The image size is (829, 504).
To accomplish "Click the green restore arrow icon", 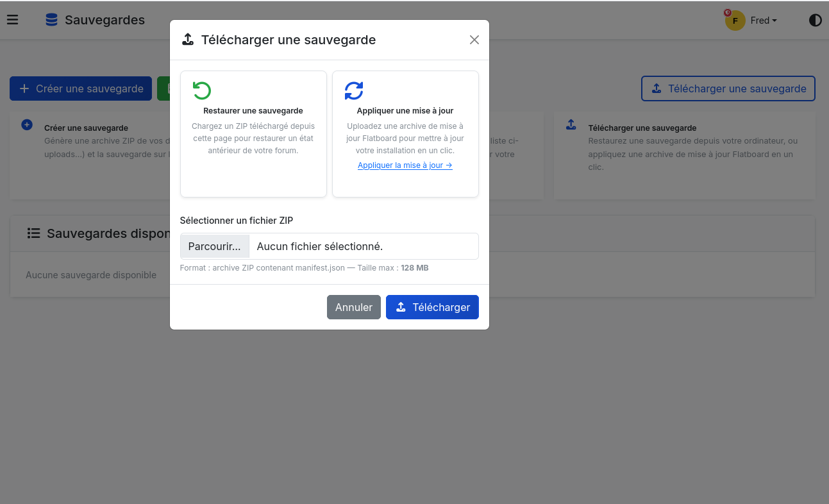I will point(202,90).
